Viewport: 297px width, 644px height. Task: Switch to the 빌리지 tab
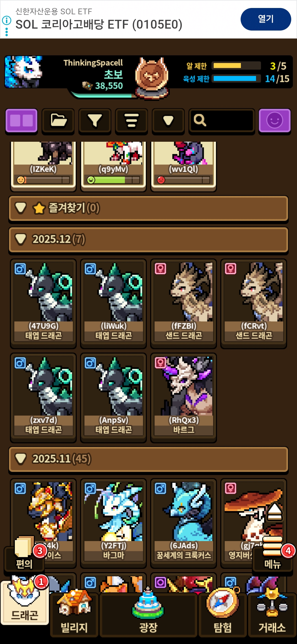74,614
